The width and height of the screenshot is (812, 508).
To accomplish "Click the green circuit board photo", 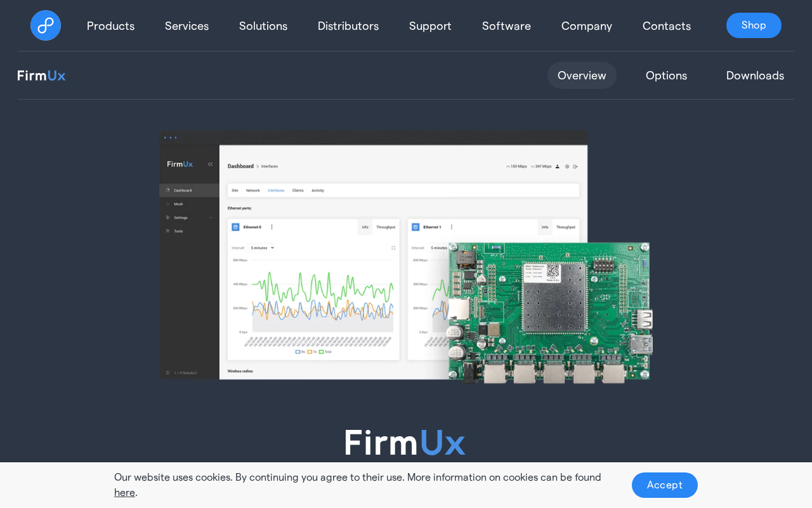I will [550, 312].
